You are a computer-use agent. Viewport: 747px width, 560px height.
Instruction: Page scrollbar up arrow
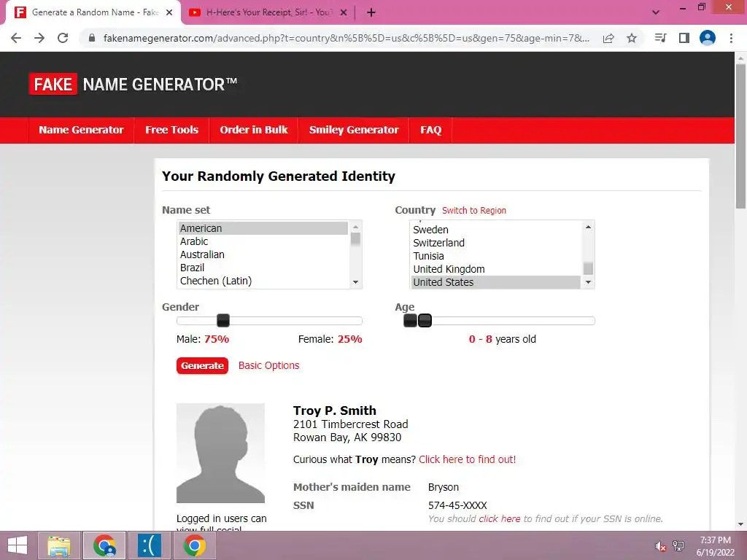tap(740, 58)
